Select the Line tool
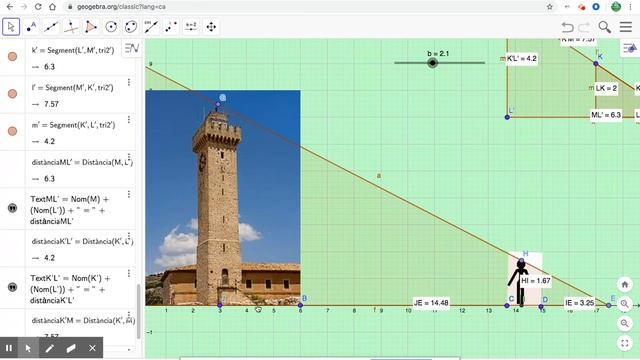Viewport: 640px width, 360px height. click(x=51, y=27)
